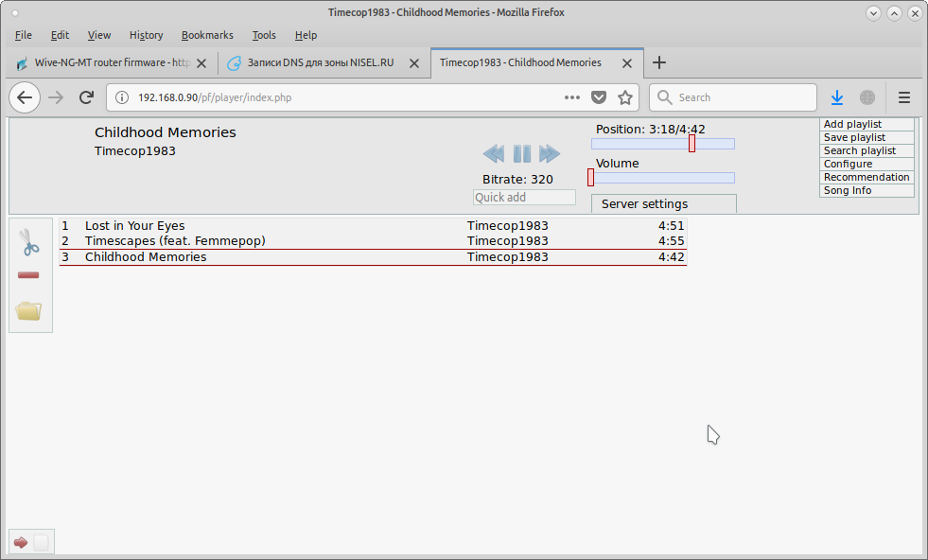Click the red arrow icon at bottom left
This screenshot has width=928, height=560.
coord(21,542)
